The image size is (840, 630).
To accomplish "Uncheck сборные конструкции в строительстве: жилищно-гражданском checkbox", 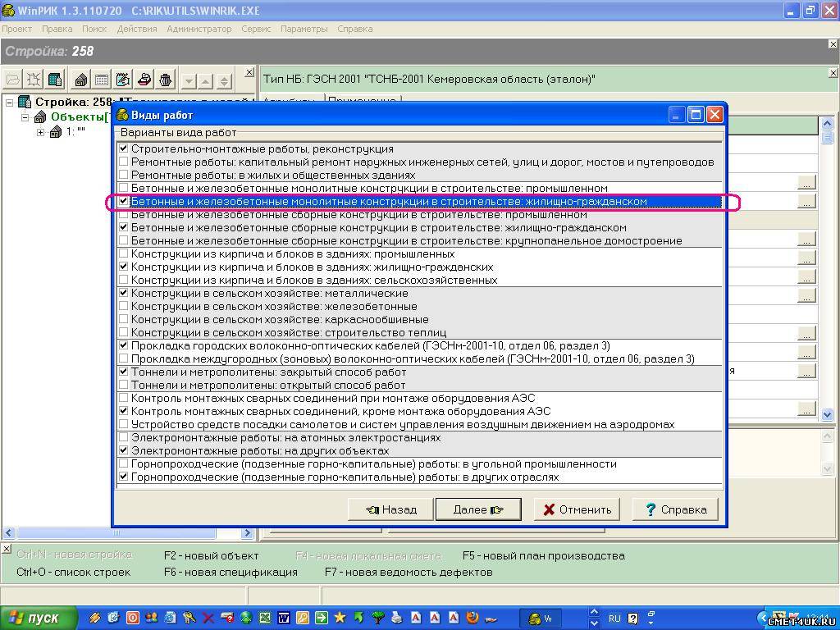I will point(124,227).
